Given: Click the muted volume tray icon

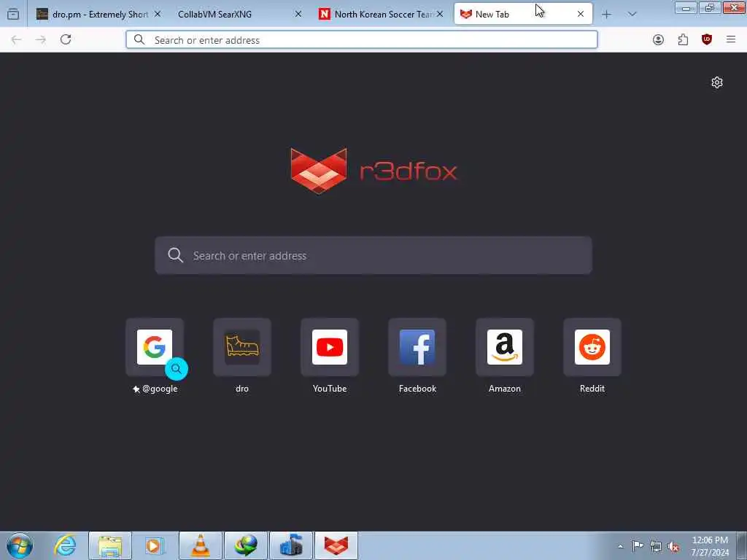Looking at the screenshot, I should click(673, 546).
